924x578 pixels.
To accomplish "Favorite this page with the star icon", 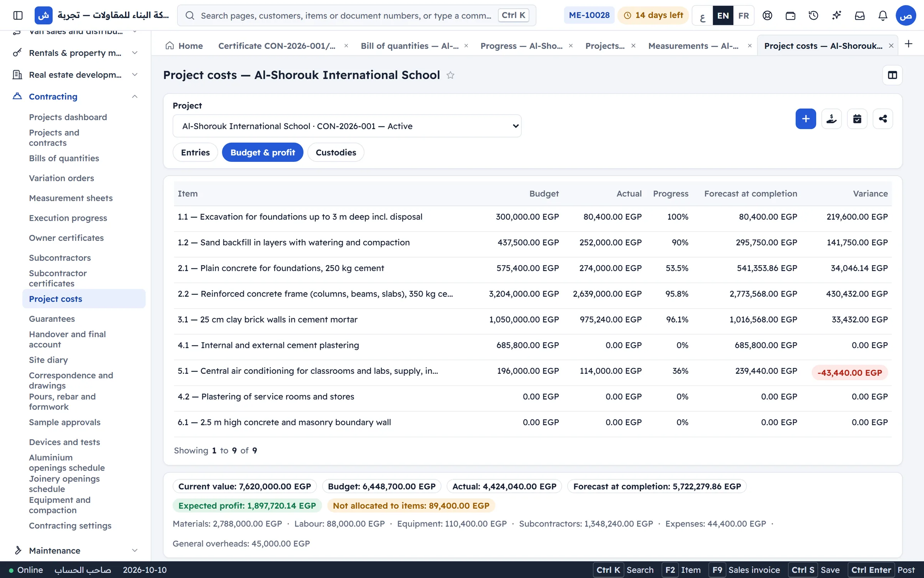I will (450, 75).
